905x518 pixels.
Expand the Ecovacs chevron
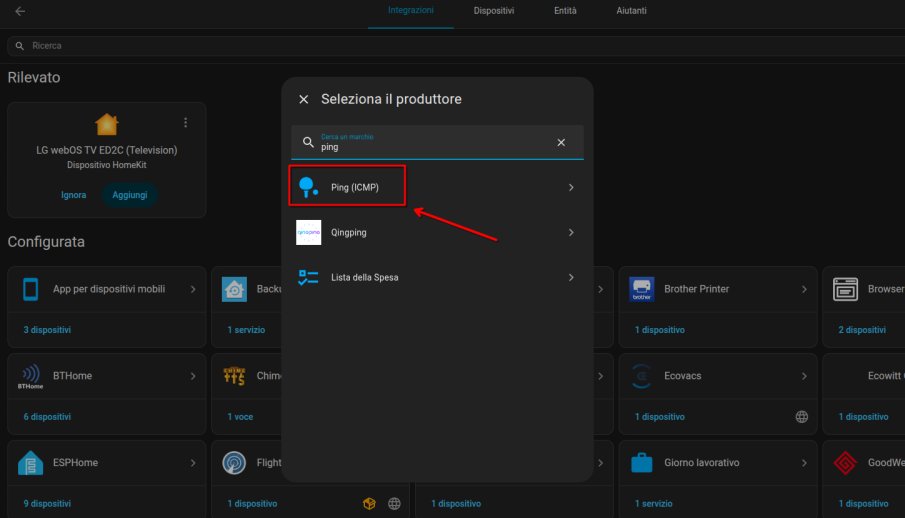tap(804, 376)
